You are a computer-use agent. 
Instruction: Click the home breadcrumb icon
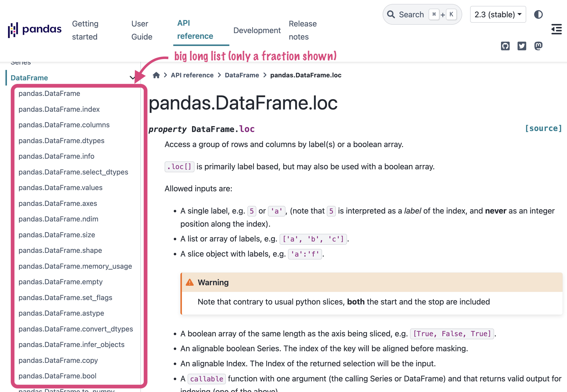coord(156,75)
